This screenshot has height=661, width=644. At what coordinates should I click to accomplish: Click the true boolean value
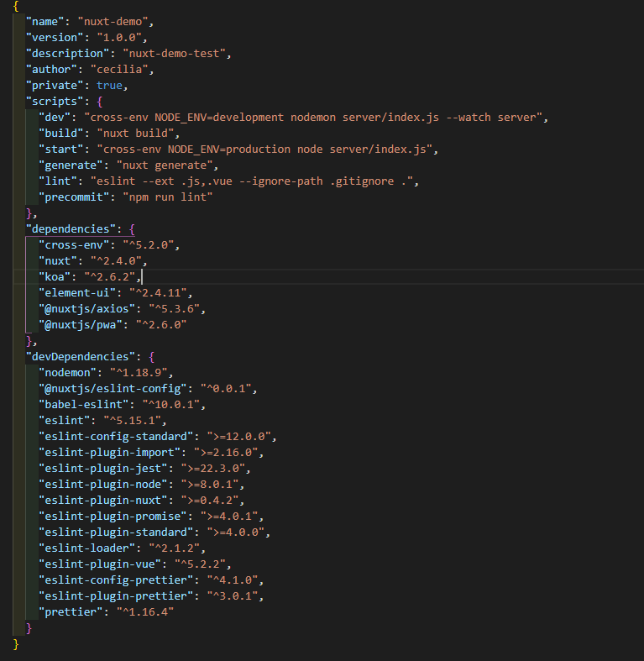(110, 86)
